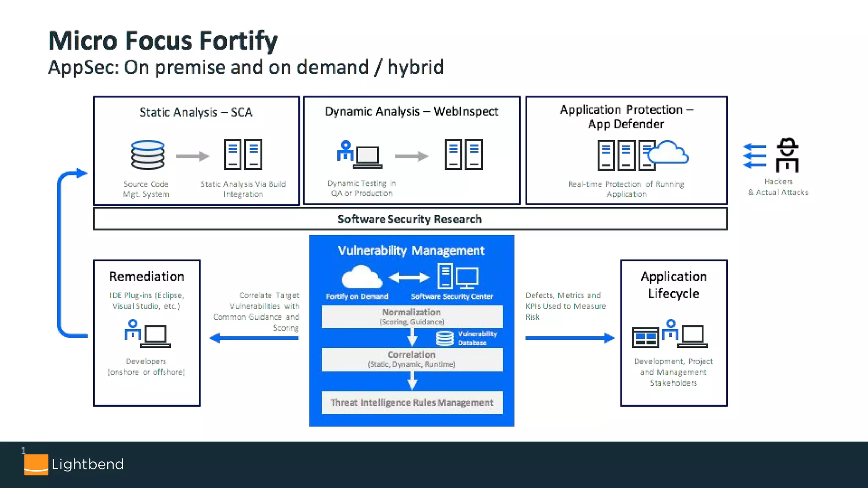The width and height of the screenshot is (868, 488).
Task: Click the arrow pointing toward Application Lifecycle
Action: click(570, 338)
